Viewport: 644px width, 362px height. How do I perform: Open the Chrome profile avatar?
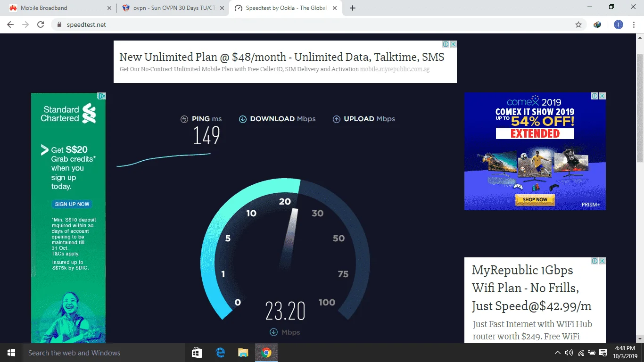619,25
